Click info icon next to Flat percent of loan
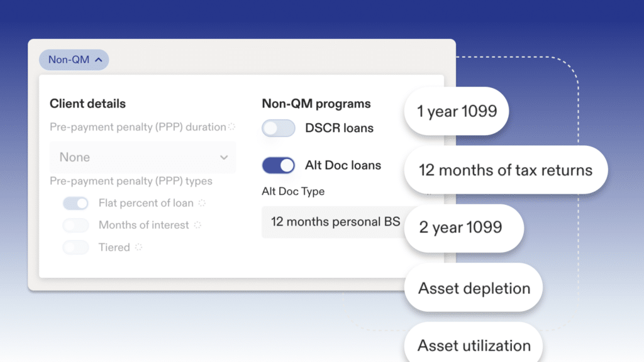 pyautogui.click(x=202, y=203)
